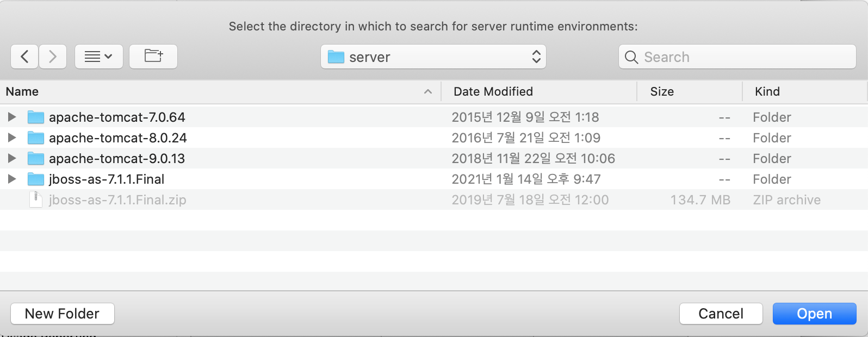Go back with the left chevron button
Image resolution: width=868 pixels, height=337 pixels.
point(24,57)
